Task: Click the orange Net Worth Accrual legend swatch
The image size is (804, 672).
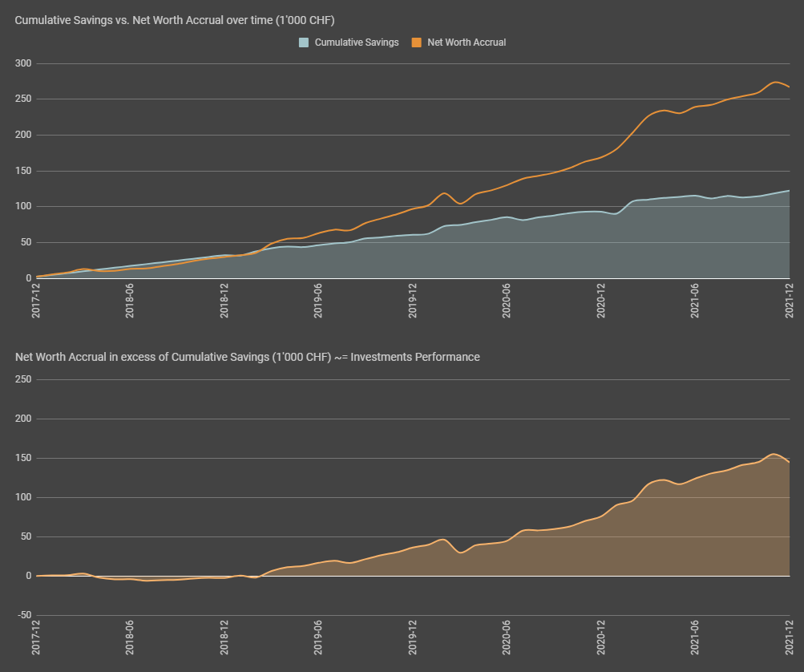Action: 415,43
